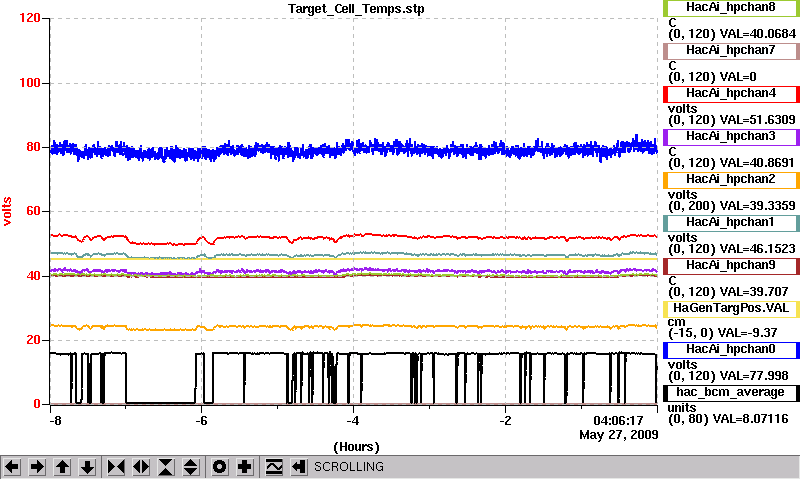Click the y-axis tick label 120

coord(30,18)
